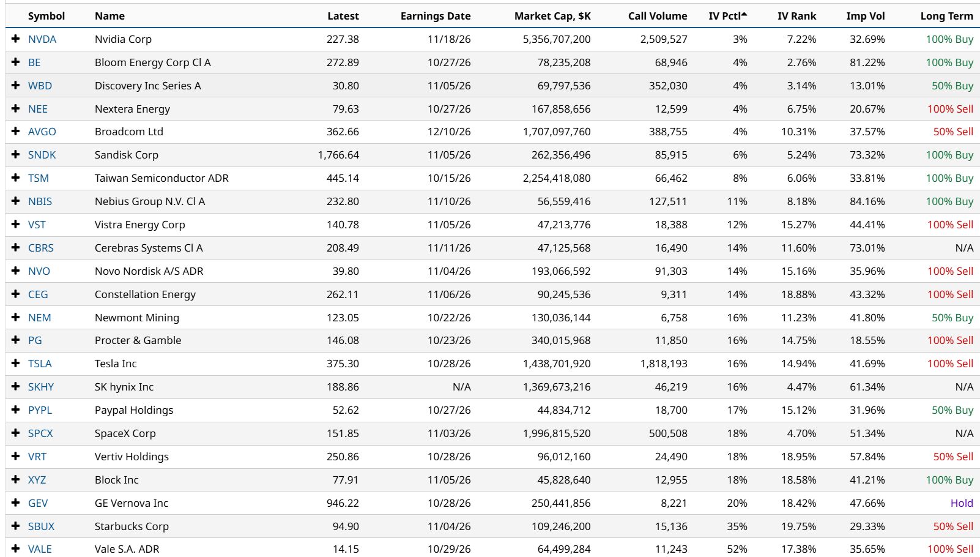Sort by Market Cap, $K header
The height and width of the screenshot is (557, 980).
pyautogui.click(x=552, y=16)
